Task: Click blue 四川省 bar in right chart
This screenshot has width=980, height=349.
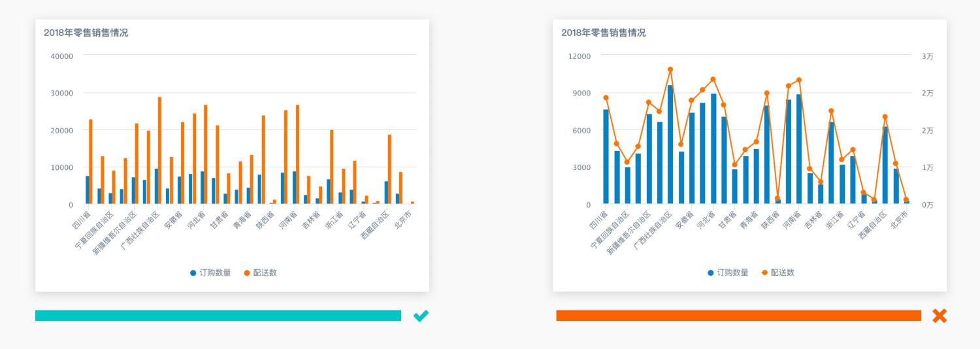Action: (606, 157)
